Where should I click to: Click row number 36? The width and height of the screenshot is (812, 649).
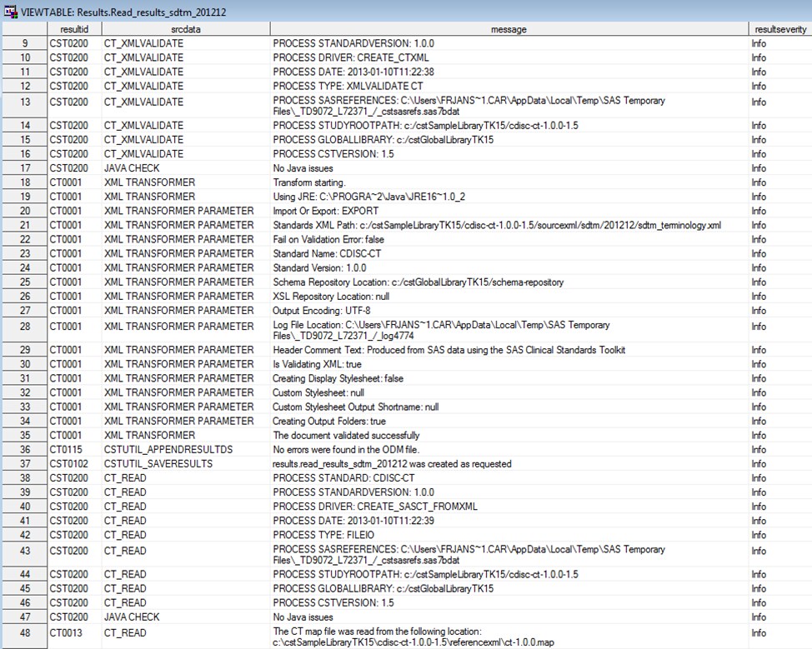point(24,449)
